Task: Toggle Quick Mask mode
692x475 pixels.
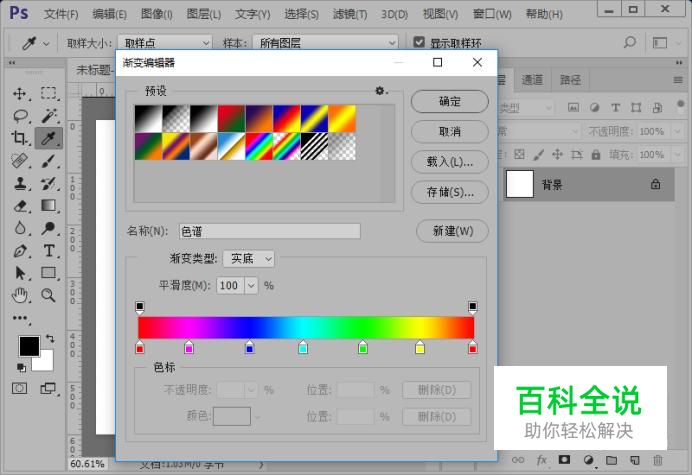Action: [x=19, y=388]
